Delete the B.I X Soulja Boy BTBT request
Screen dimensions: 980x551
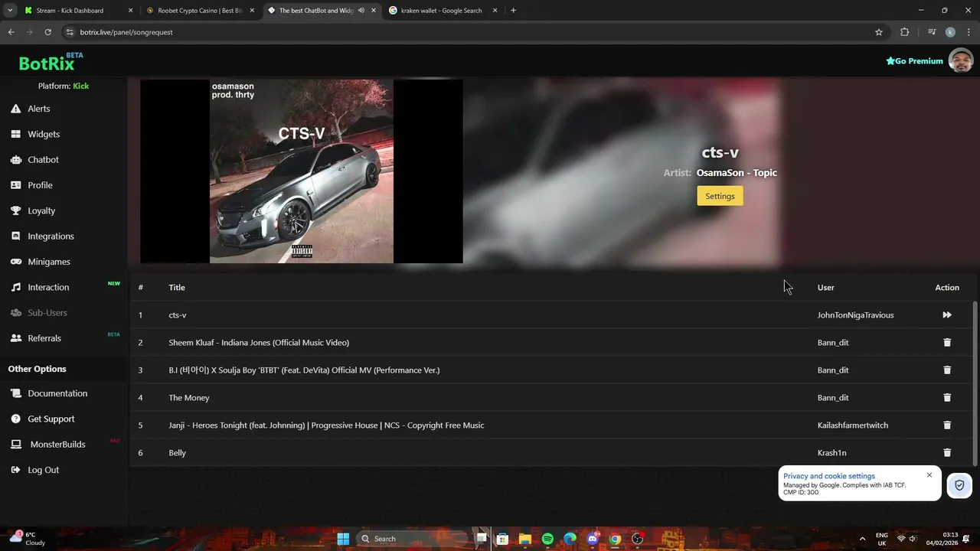(947, 370)
